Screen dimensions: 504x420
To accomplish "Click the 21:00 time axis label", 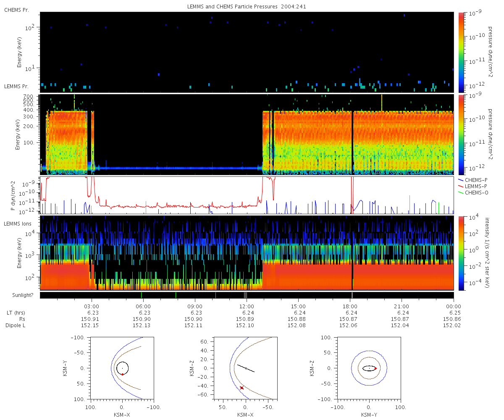I will (402, 306).
